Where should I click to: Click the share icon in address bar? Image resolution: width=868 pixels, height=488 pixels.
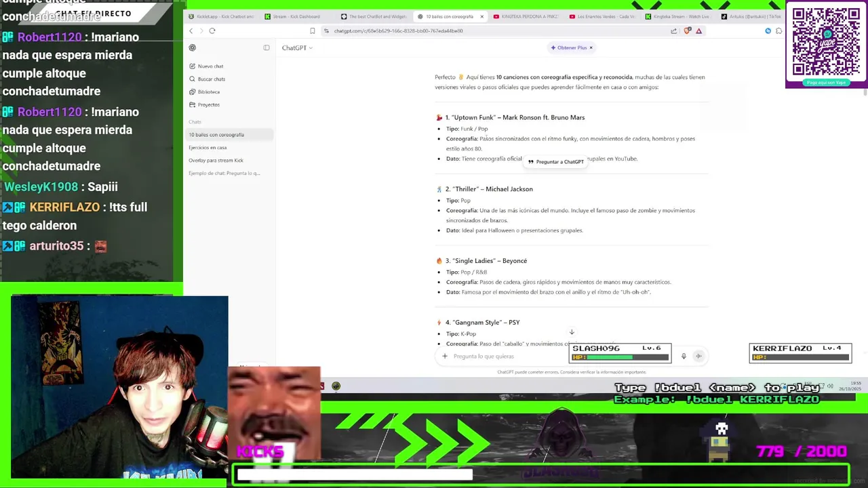click(x=673, y=30)
